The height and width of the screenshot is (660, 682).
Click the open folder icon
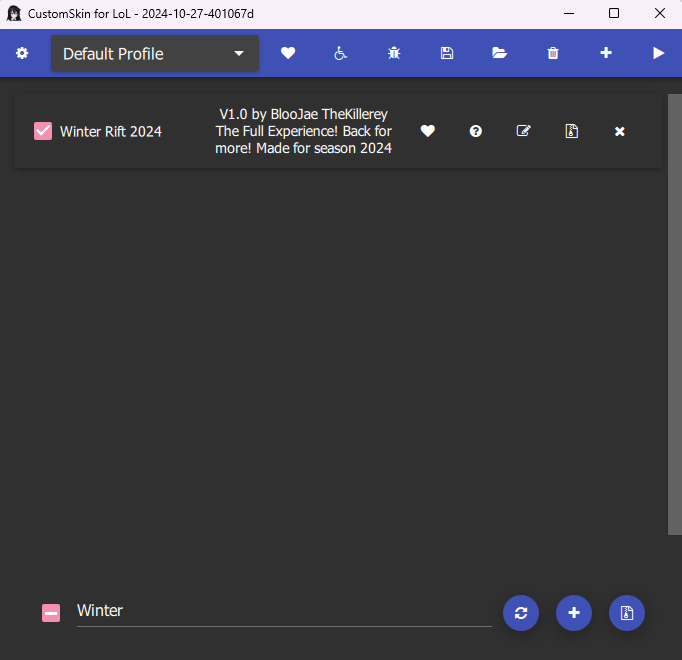tap(500, 53)
